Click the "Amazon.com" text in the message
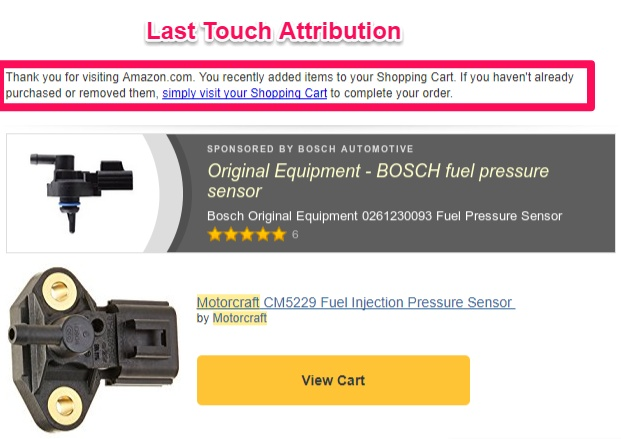The height and width of the screenshot is (439, 621). [x=157, y=76]
